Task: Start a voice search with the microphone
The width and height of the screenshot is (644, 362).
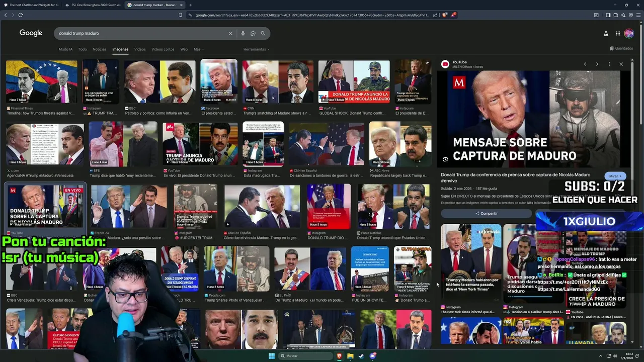Action: coord(243,33)
